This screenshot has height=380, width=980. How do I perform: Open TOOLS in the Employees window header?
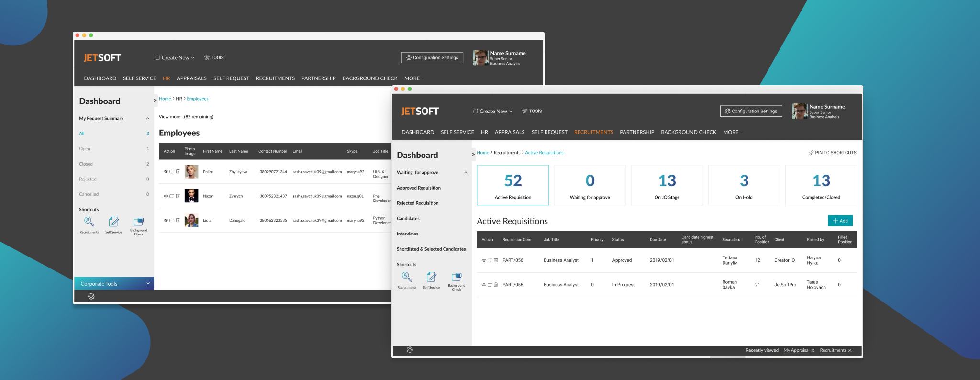click(x=214, y=57)
